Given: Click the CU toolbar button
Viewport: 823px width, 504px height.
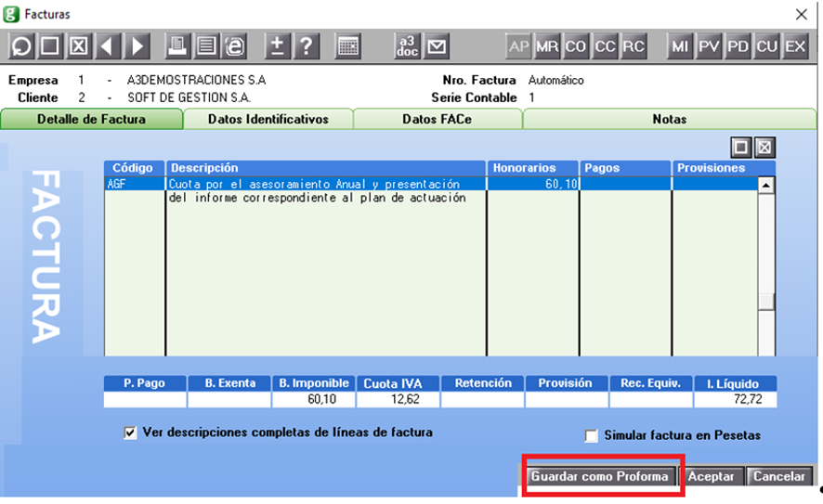Looking at the screenshot, I should click(766, 46).
